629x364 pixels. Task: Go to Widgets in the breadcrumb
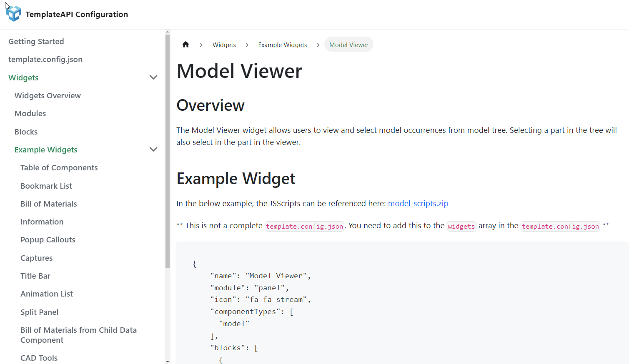click(224, 45)
